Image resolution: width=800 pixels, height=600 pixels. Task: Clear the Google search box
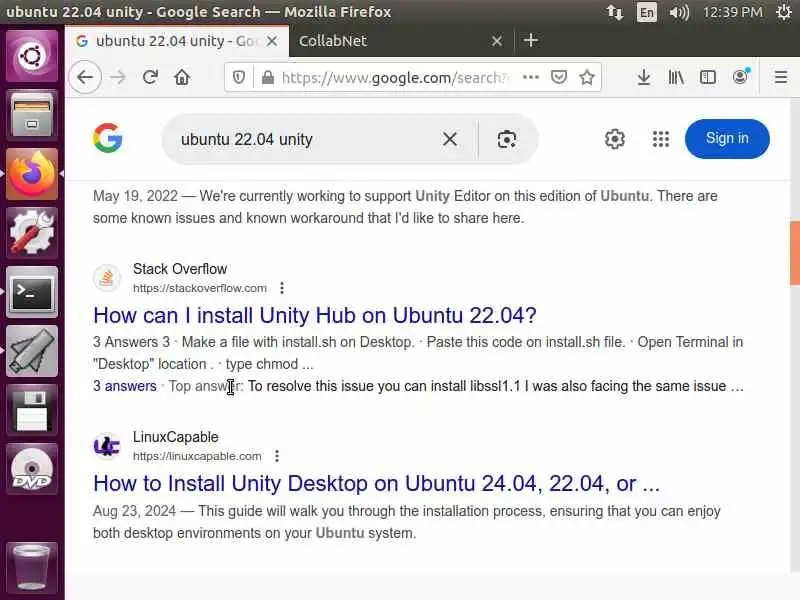point(449,139)
